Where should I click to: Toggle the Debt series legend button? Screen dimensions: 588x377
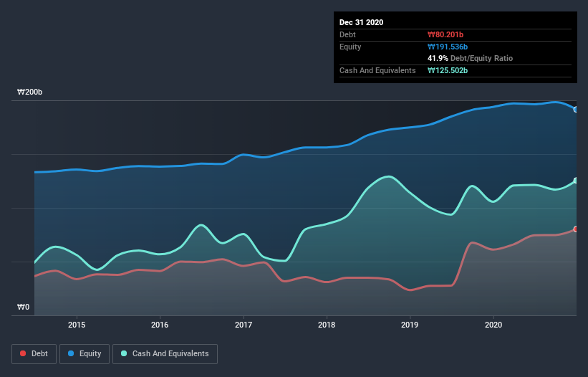[x=34, y=354]
